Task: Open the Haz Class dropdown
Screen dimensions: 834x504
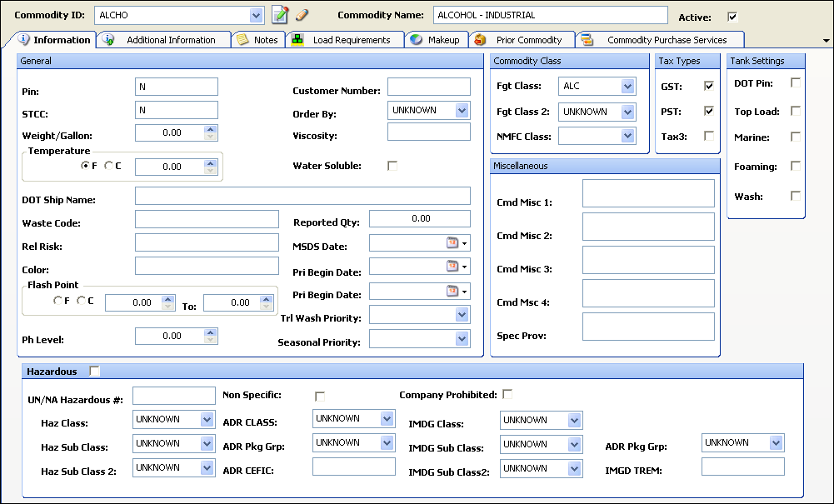Action: [207, 420]
